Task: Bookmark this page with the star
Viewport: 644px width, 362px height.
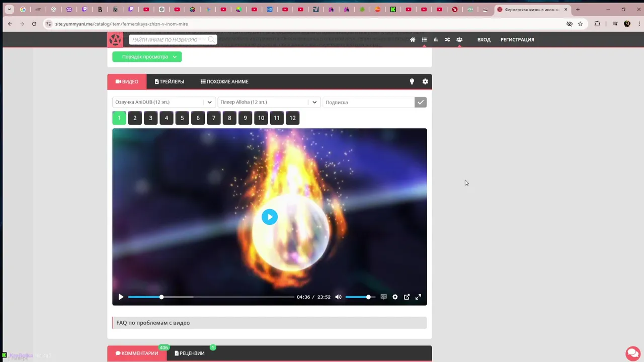Action: click(x=580, y=24)
